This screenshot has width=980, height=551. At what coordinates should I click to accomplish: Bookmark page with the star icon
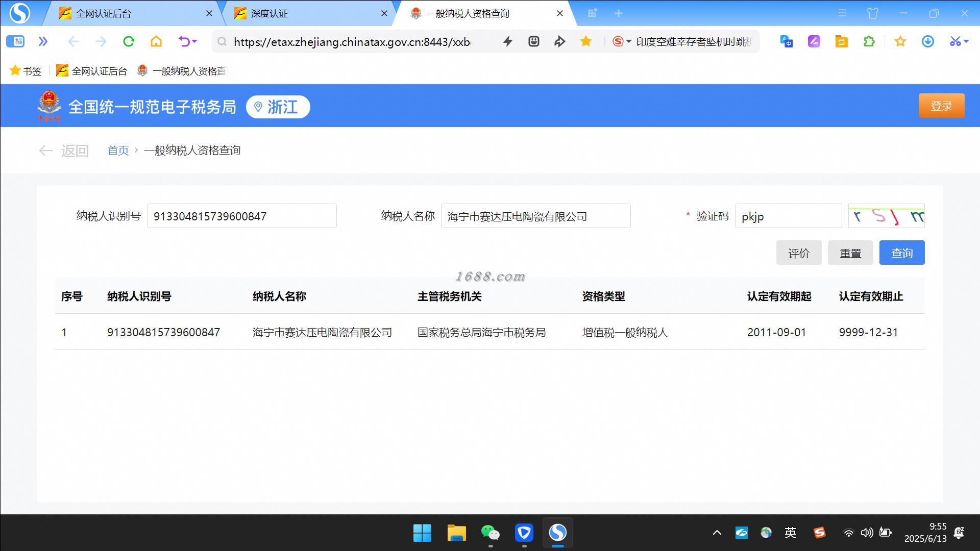pos(586,41)
